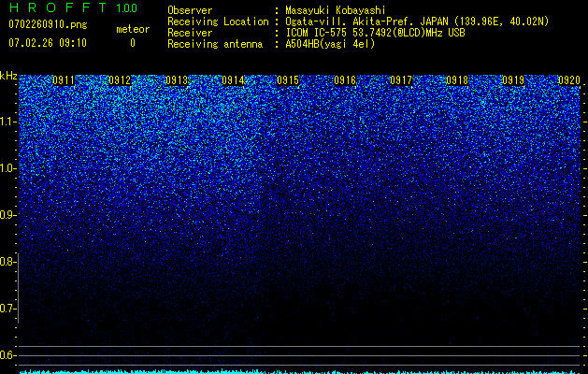Select the filename 0702260910.png
The width and height of the screenshot is (588, 374).
[x=48, y=24]
